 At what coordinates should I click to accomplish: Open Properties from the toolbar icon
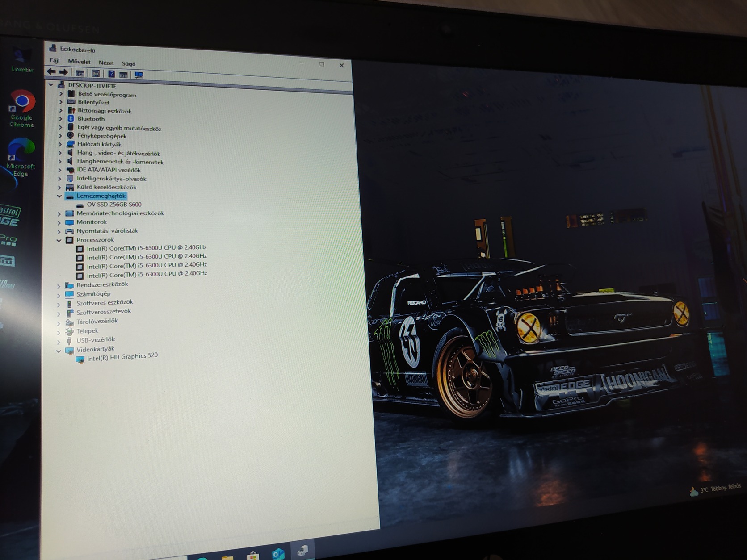(96, 74)
